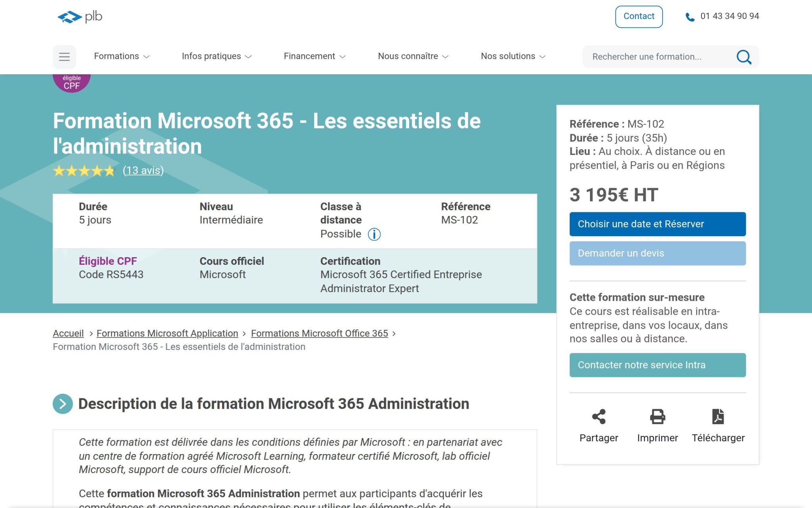Go to Accueil breadcrumb
Viewport: 812px width, 508px height.
(x=68, y=333)
